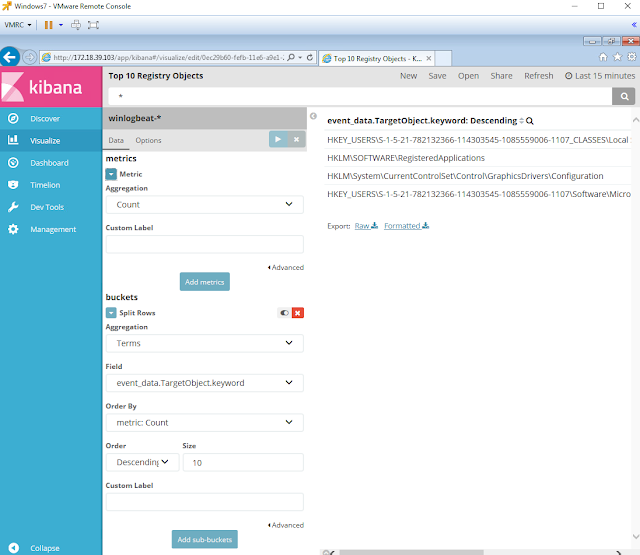Open the Order By metric: Count dropdown
This screenshot has height=555, width=640.
point(204,422)
